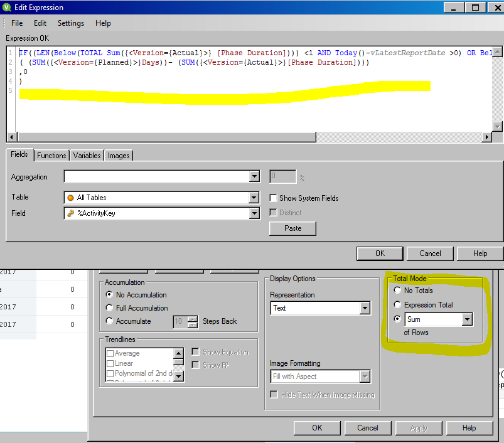Maximize the Edit Expression window
Screen dimensions: 504x443
pos(476,8)
